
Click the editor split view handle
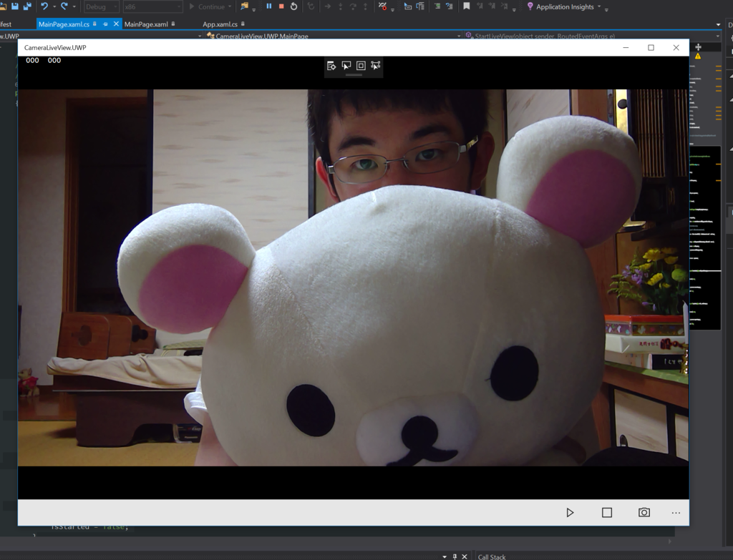(698, 47)
